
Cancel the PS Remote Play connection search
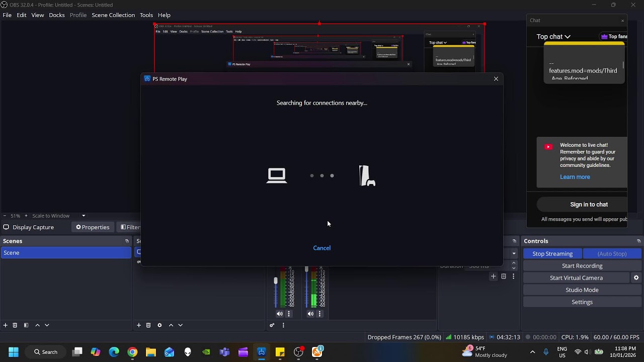pos(322,248)
